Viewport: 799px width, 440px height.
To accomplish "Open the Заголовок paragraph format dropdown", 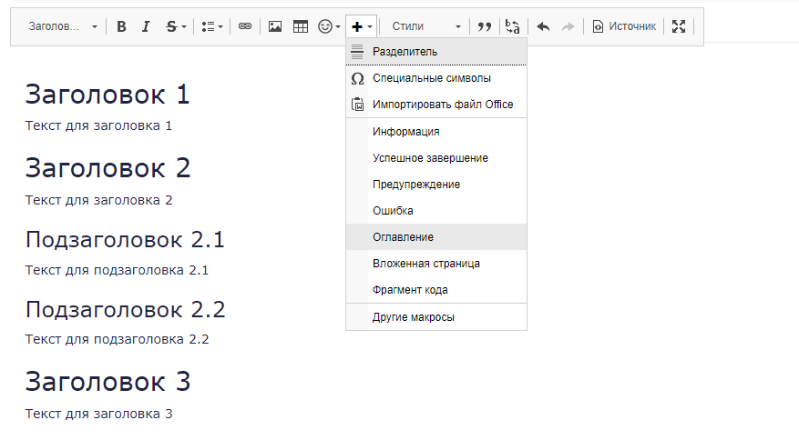I will [62, 27].
